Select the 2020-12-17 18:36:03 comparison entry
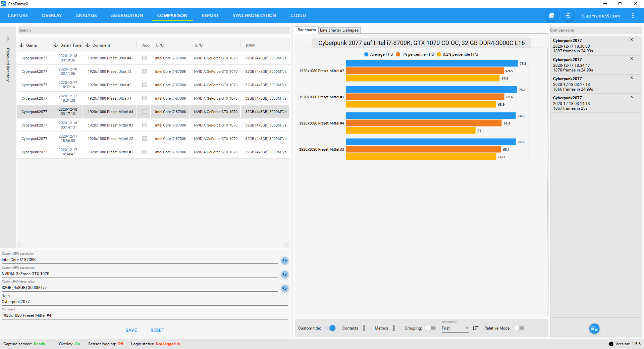The height and width of the screenshot is (349, 644). click(596, 46)
